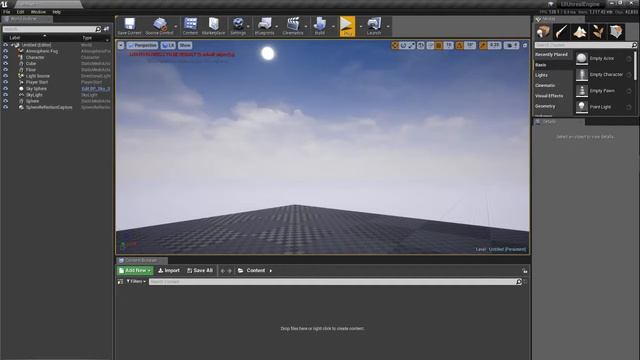640x360 pixels.
Task: Open the scale snap value dropdown
Action: (x=494, y=45)
